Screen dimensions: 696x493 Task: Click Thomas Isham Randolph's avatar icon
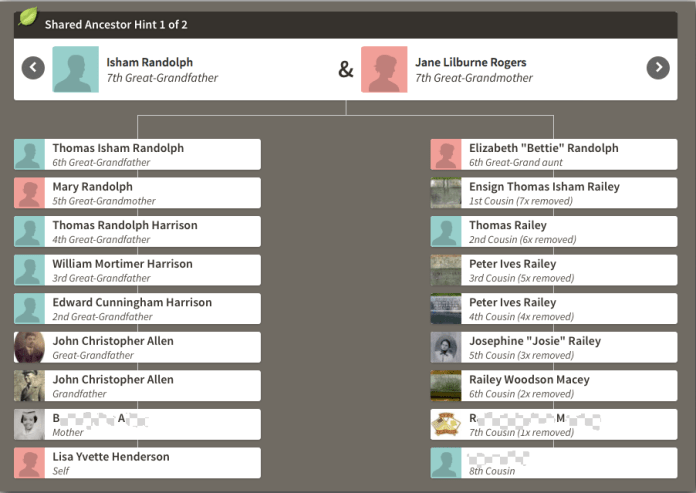(x=29, y=154)
